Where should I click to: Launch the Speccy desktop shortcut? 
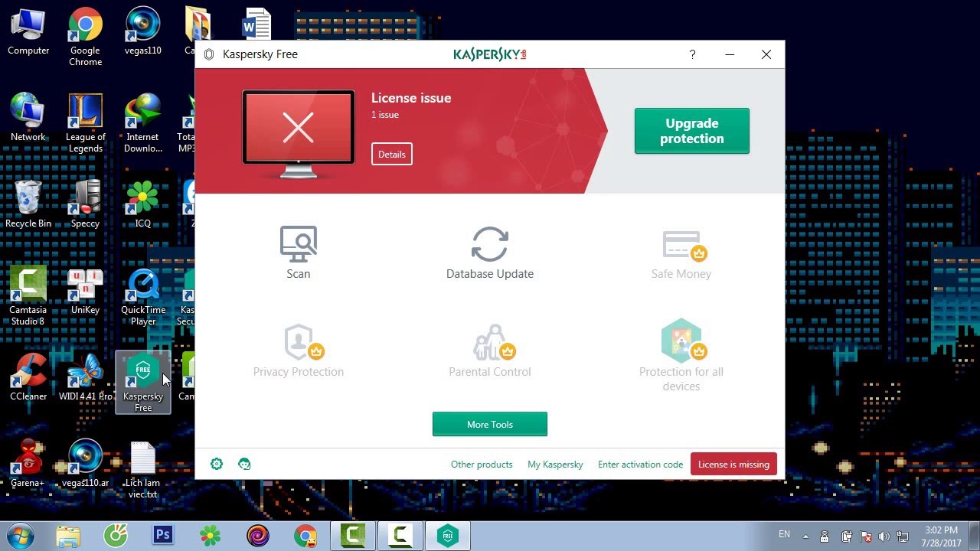point(85,204)
